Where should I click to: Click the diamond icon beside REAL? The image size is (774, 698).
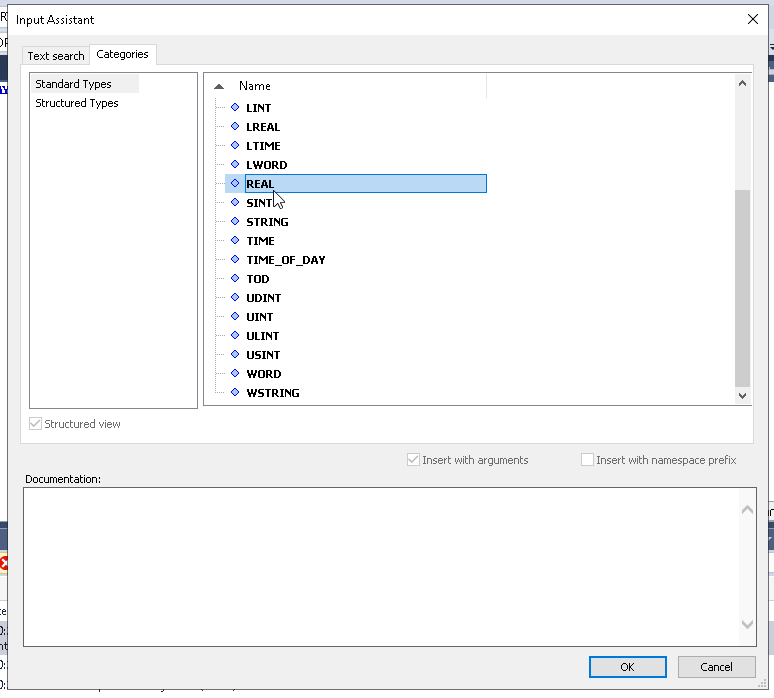235,183
